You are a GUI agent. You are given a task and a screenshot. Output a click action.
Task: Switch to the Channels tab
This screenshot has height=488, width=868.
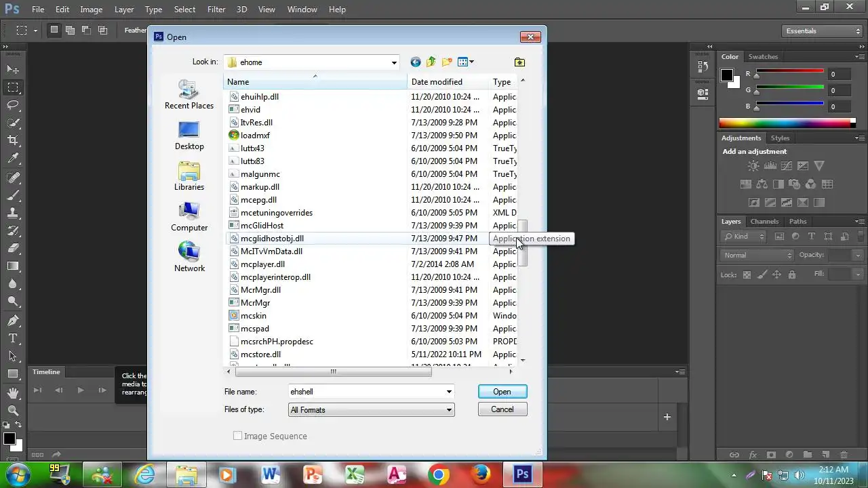pos(764,222)
